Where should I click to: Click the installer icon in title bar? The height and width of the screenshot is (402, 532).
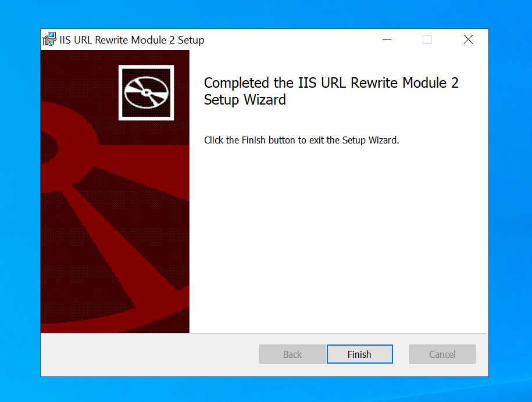49,40
